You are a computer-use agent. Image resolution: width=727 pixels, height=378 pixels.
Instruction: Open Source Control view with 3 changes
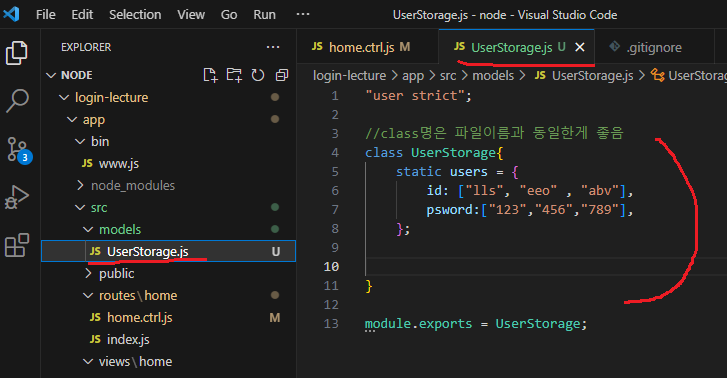(x=19, y=150)
